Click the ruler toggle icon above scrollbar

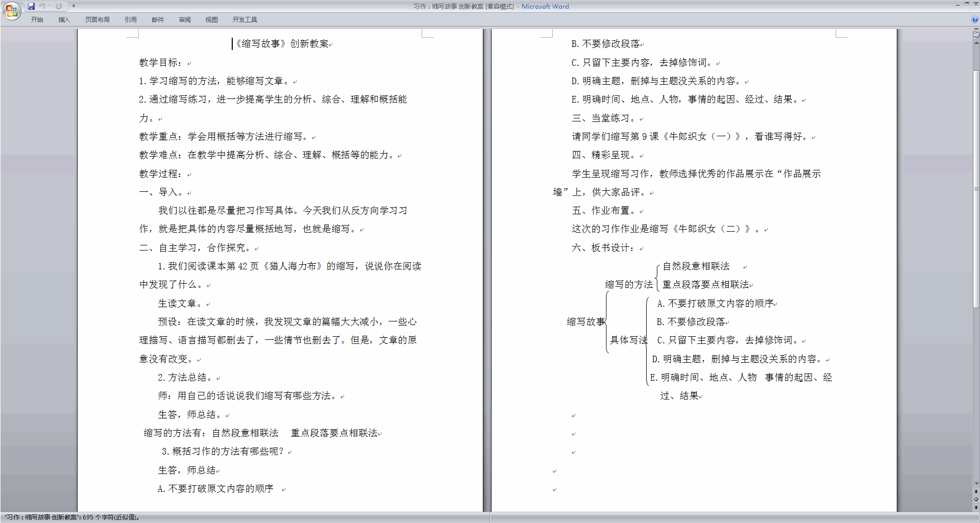(x=976, y=35)
